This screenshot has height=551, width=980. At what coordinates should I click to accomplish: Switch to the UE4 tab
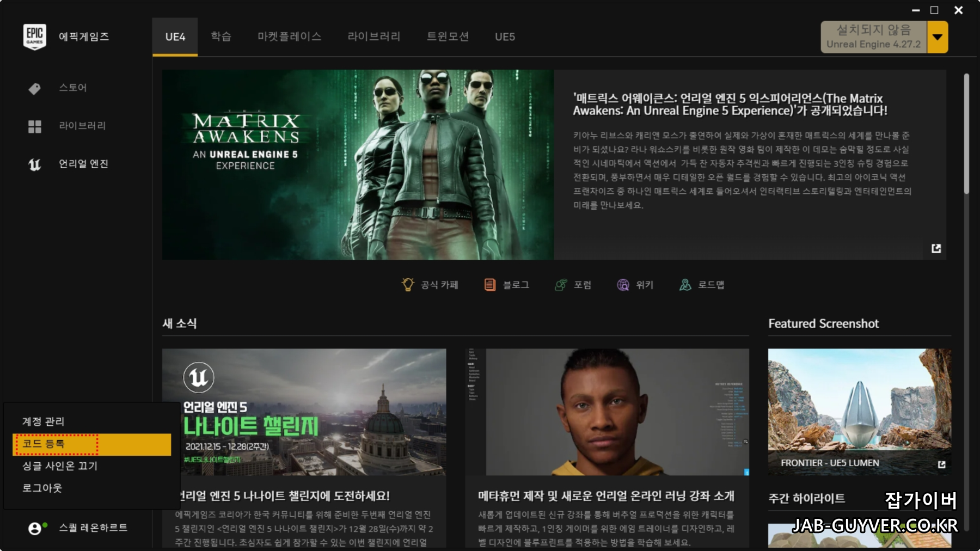click(175, 37)
